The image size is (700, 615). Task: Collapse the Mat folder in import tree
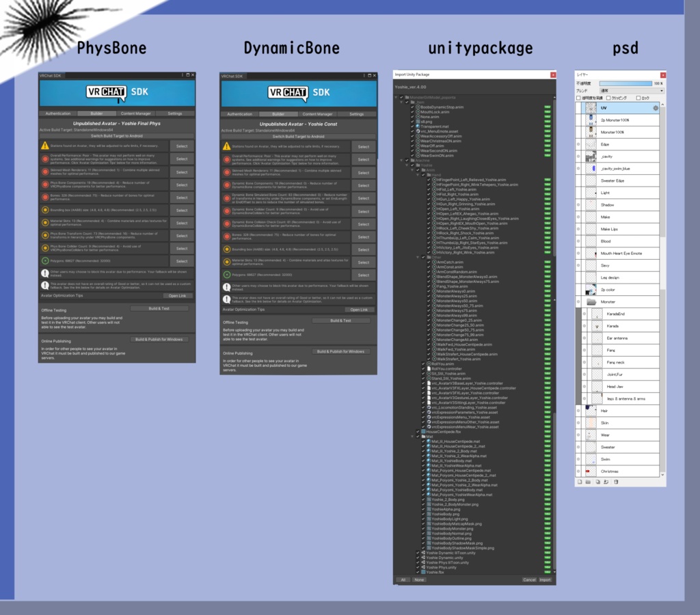(x=412, y=437)
